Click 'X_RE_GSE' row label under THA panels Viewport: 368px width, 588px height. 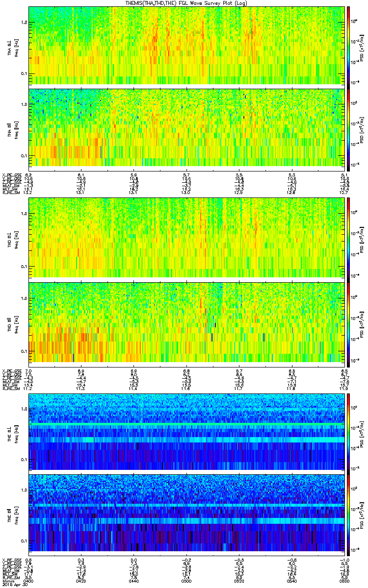[11, 175]
